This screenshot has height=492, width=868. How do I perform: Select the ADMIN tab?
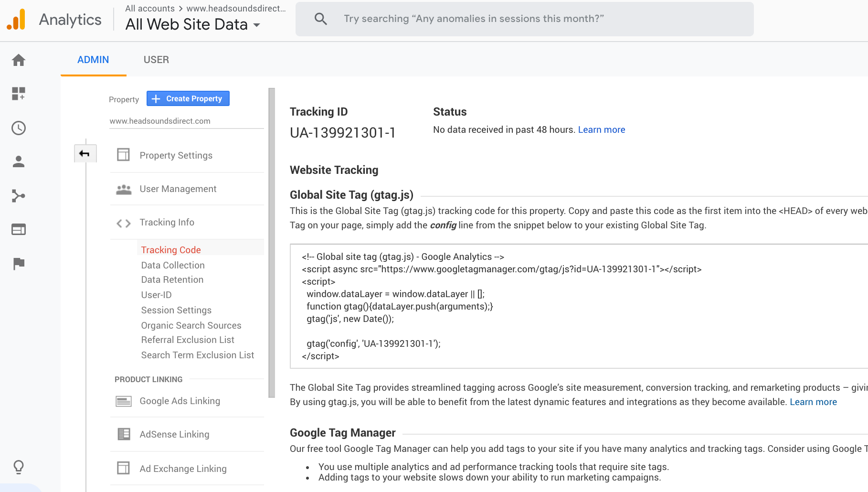(x=93, y=60)
